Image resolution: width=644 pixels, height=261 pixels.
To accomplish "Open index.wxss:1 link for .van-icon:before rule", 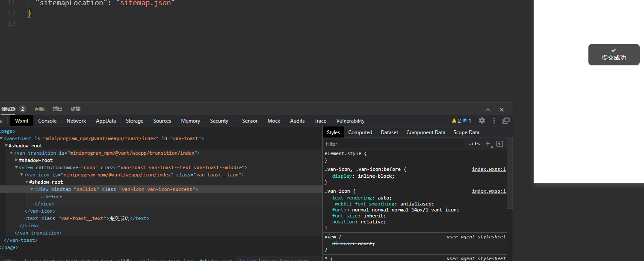I will (x=489, y=170).
